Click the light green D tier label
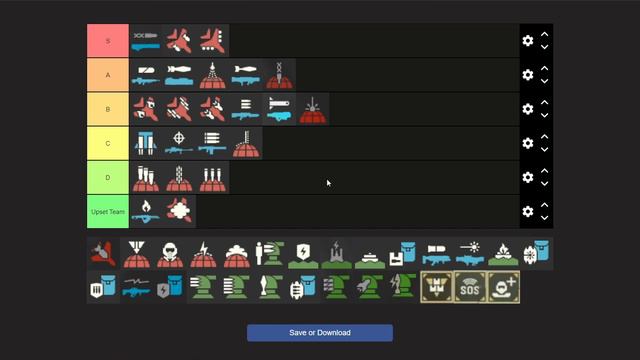 (108, 178)
